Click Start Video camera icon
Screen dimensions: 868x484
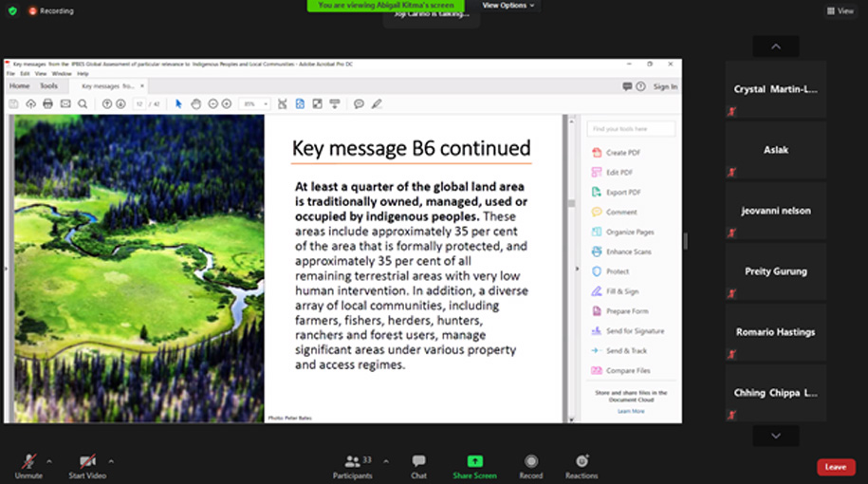point(87,461)
